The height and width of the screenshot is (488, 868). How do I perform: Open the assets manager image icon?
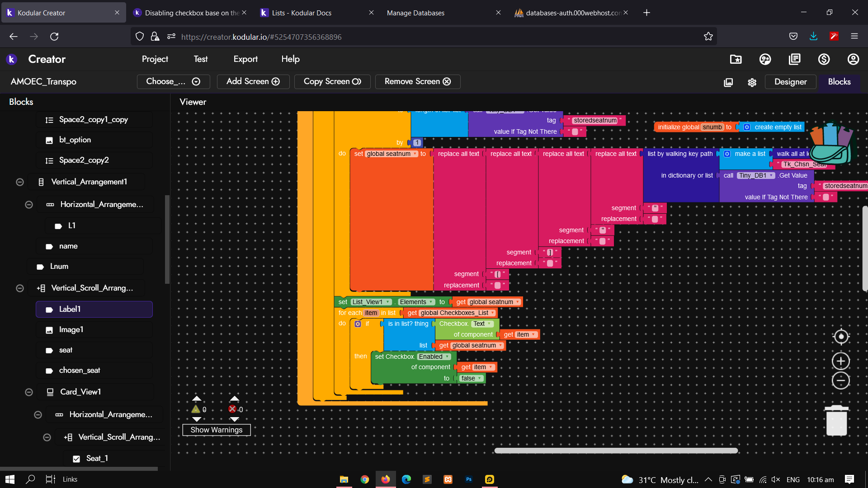(728, 82)
